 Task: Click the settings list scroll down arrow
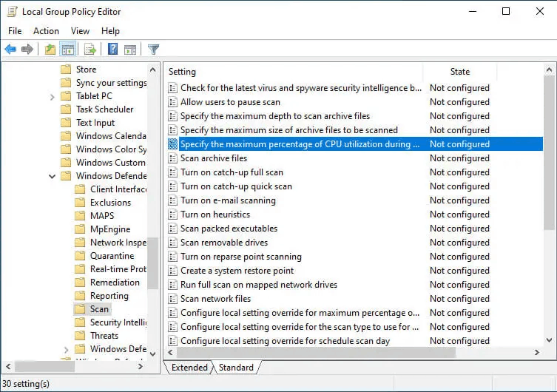(549, 340)
